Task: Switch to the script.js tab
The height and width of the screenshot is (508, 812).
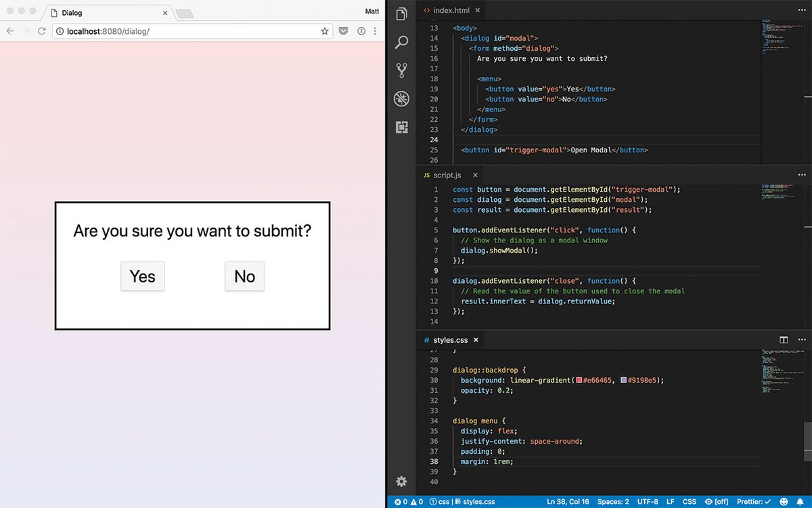Action: click(447, 175)
